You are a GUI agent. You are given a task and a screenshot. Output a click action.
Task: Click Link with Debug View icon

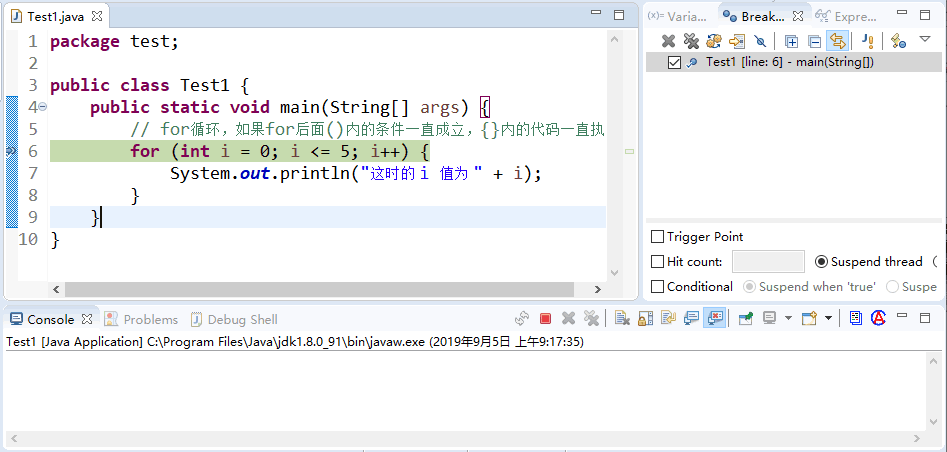(x=838, y=41)
